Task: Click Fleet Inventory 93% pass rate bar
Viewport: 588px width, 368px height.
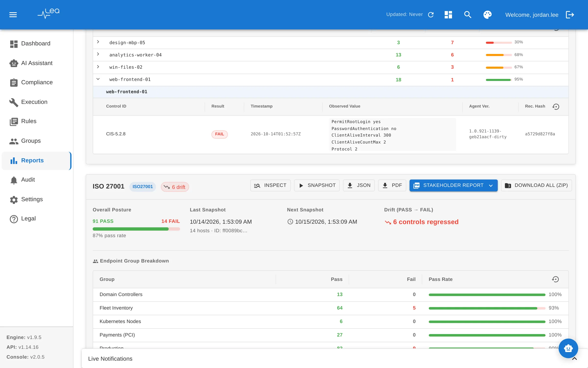Action: tap(487, 308)
